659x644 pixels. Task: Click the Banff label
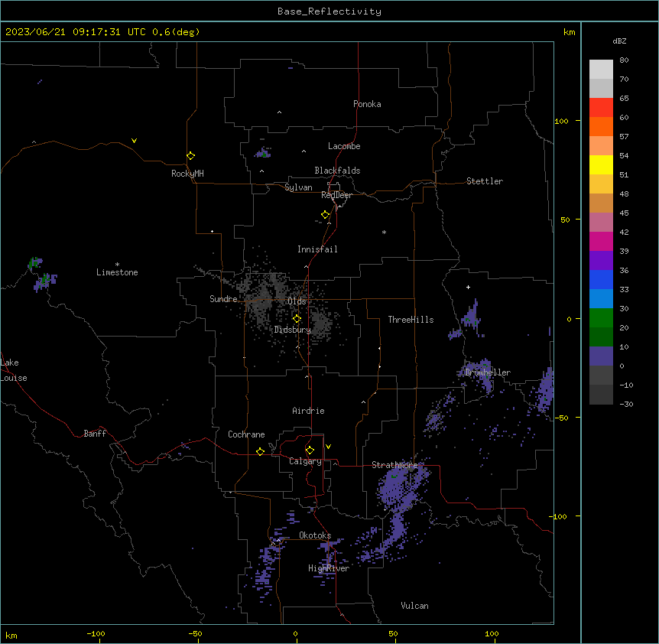pyautogui.click(x=95, y=434)
